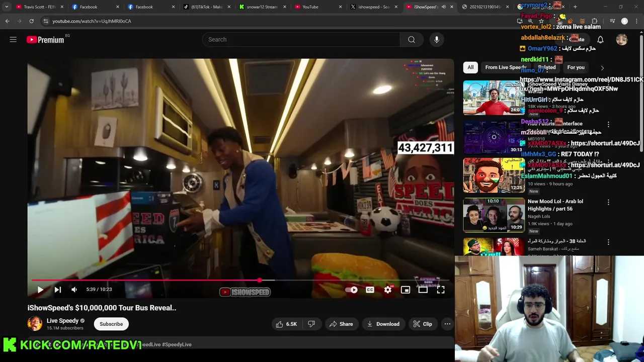Open iShowSpeed Visits Disney thumbnail
Image resolution: width=644 pixels, height=362 pixels.
tap(493, 98)
